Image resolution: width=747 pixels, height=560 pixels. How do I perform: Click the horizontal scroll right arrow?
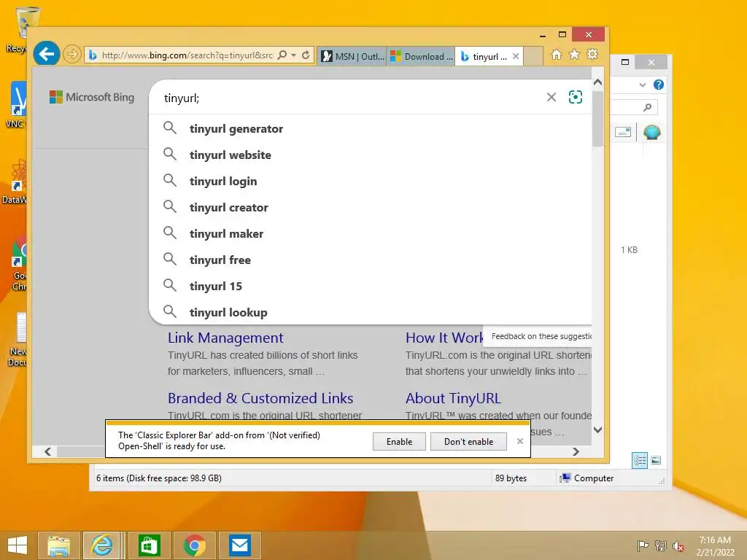(576, 451)
